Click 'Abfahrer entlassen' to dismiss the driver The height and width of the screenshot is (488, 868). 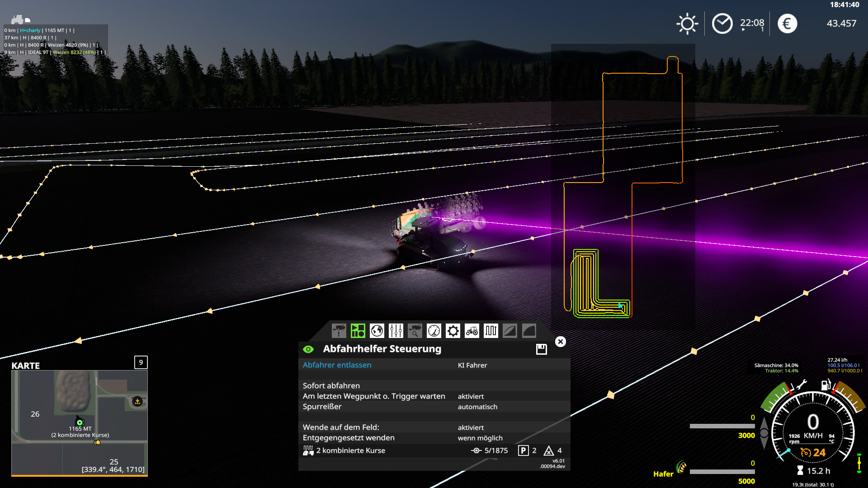337,365
